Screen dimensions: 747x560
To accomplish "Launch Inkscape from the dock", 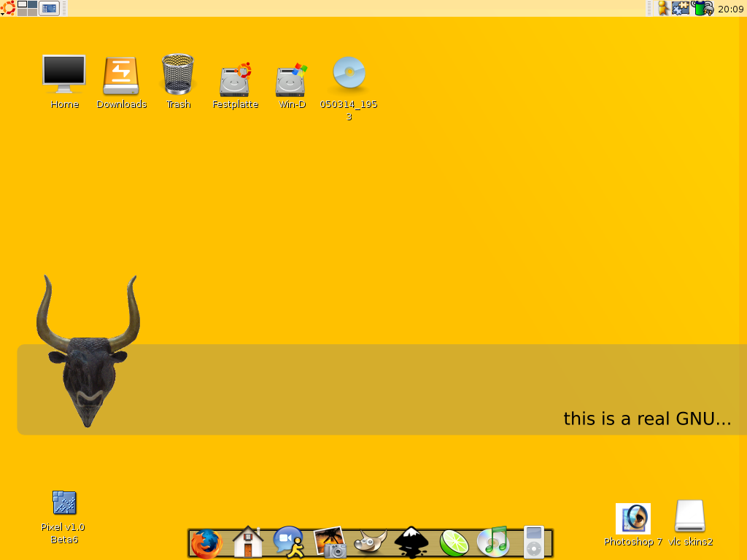I will pyautogui.click(x=411, y=542).
